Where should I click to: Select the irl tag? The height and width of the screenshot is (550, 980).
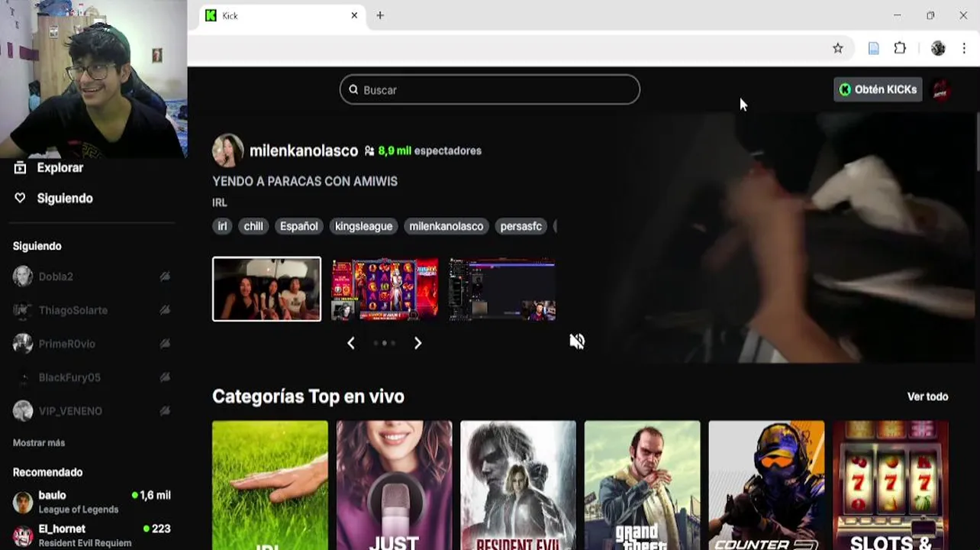[222, 226]
